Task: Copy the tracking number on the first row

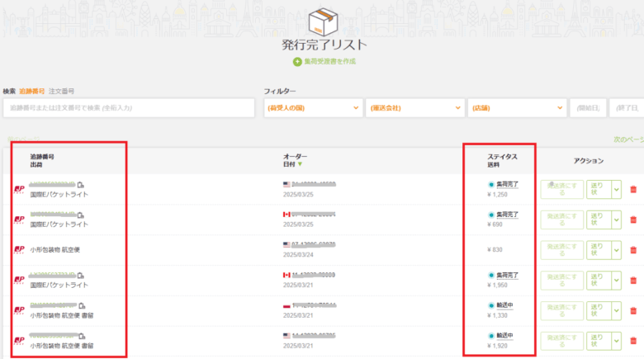Action: pos(82,184)
